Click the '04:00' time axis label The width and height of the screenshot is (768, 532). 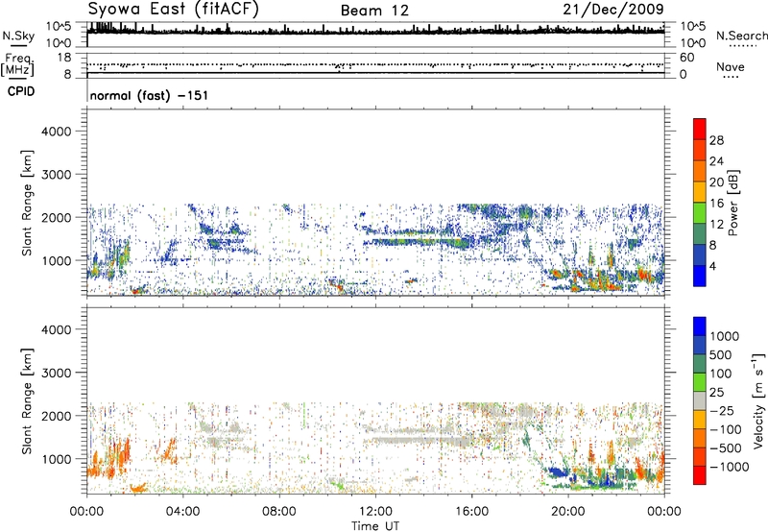[182, 512]
